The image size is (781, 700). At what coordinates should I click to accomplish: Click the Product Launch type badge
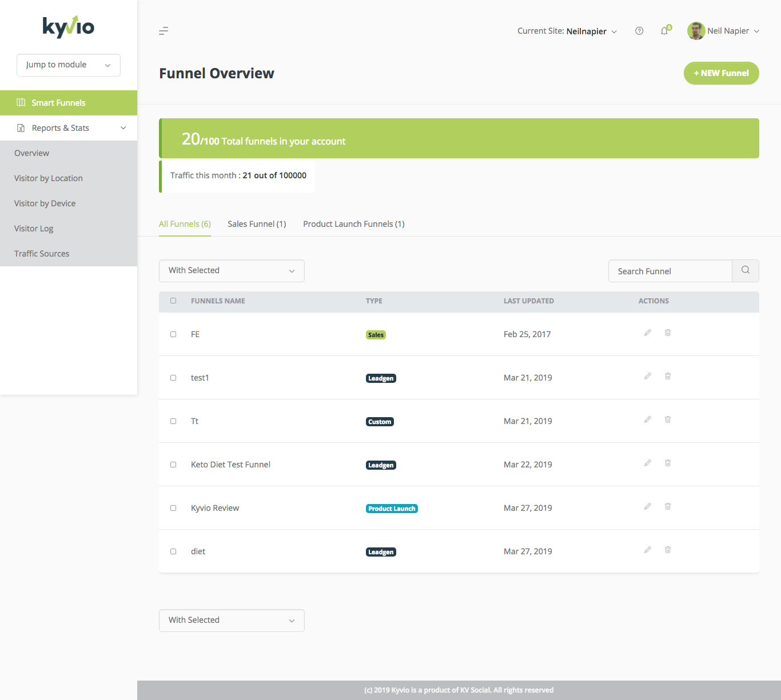pos(392,509)
